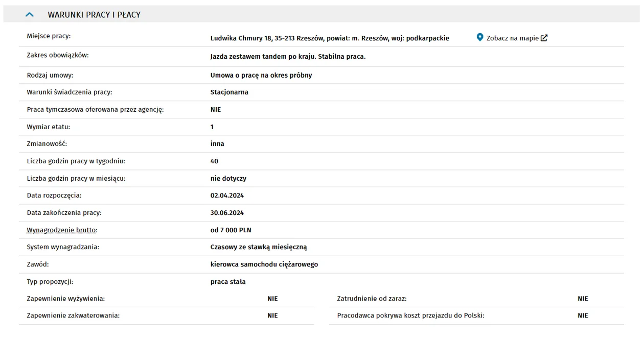
Task: Click 'Liczba godzin pracy w miesiącu:' label
Action: point(76,179)
